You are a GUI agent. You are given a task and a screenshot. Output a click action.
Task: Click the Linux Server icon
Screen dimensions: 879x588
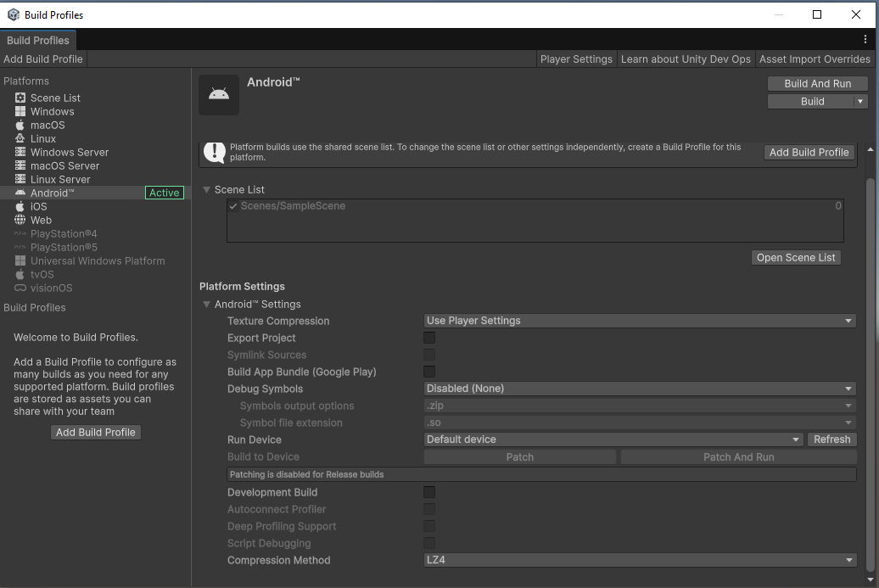[20, 179]
